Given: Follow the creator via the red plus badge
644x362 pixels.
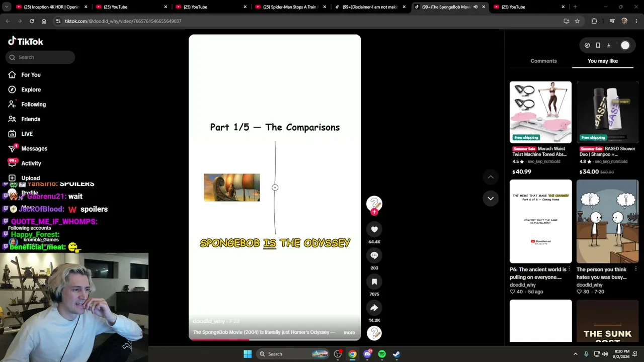Looking at the screenshot, I should (x=374, y=212).
